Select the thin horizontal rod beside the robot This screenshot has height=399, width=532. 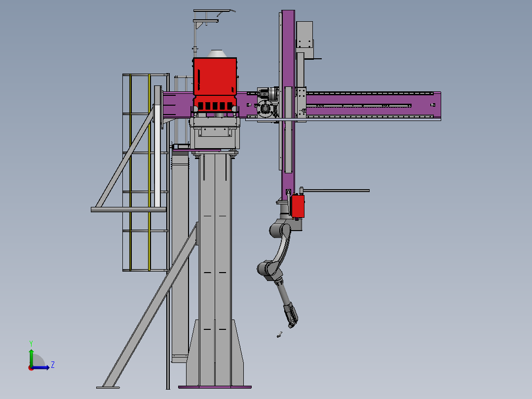[x=336, y=191]
